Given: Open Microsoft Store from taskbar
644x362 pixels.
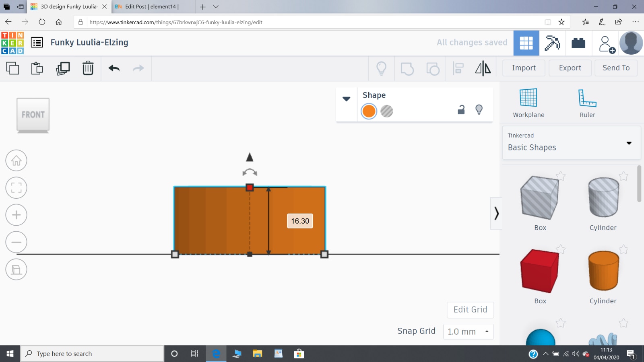Looking at the screenshot, I should [299, 354].
